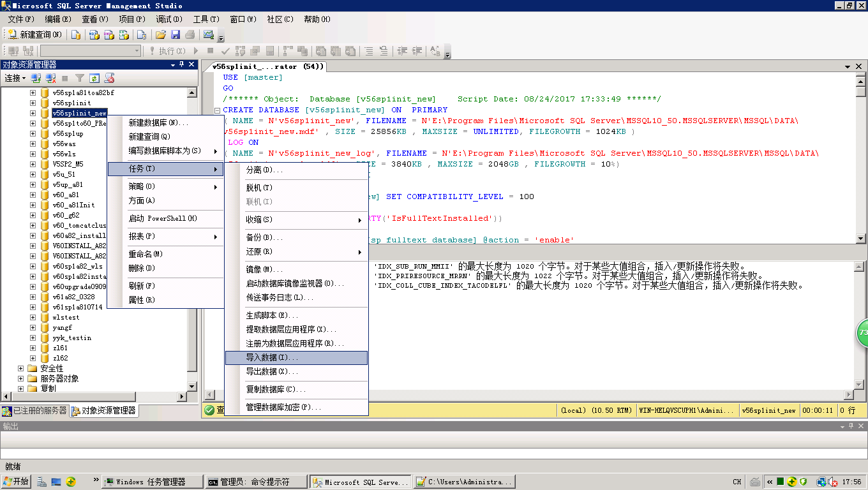Click the Refresh icon in Object Explorer
This screenshot has width=868, height=490.
pyautogui.click(x=94, y=78)
